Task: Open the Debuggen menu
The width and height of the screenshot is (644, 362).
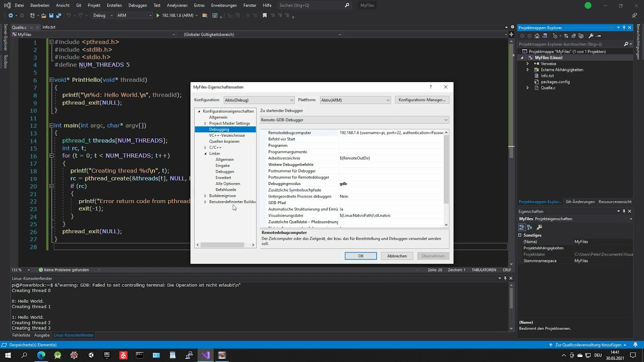Action: pyautogui.click(x=137, y=5)
